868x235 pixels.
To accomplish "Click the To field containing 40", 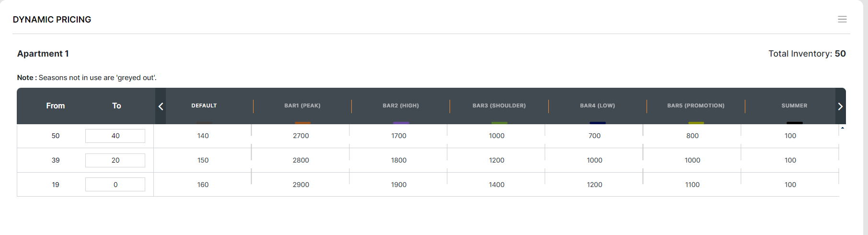I will (x=115, y=136).
